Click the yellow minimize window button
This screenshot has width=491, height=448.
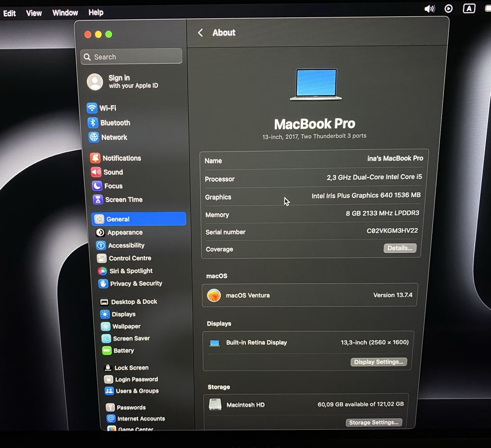pos(98,34)
